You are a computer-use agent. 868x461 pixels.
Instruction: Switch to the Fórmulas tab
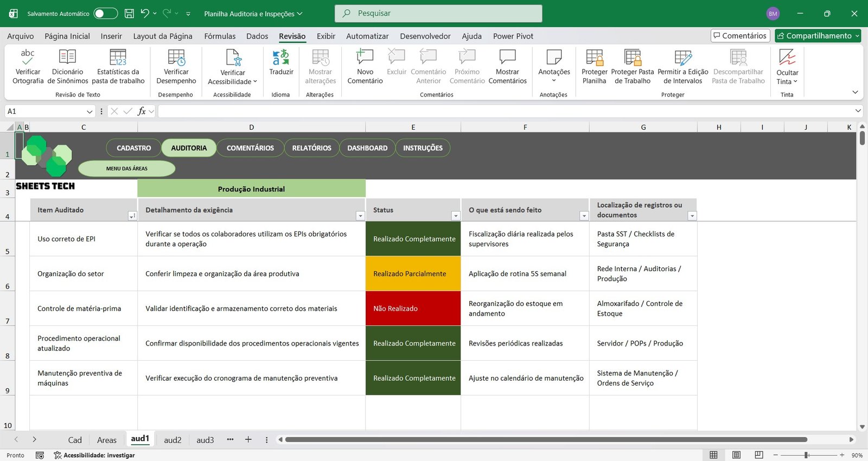coord(220,36)
